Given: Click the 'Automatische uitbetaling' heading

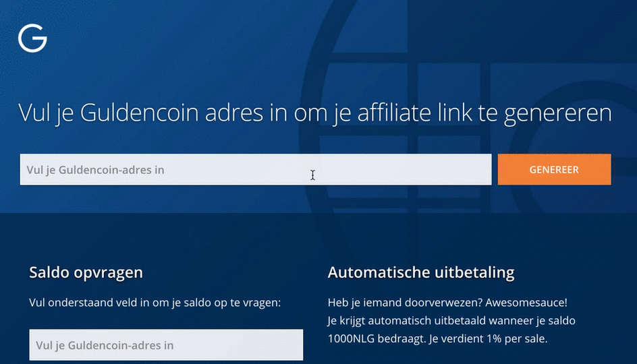Looking at the screenshot, I should (421, 272).
